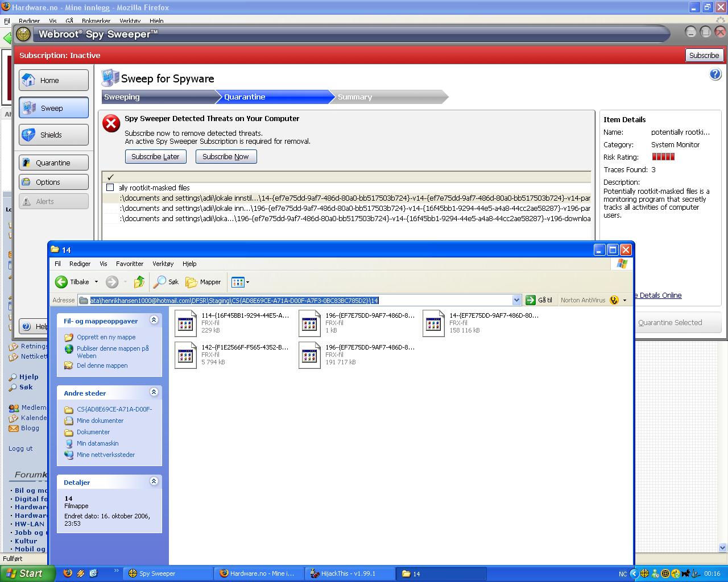Open Spy Sweeper help question-mark icon
The image size is (728, 582).
click(x=715, y=74)
